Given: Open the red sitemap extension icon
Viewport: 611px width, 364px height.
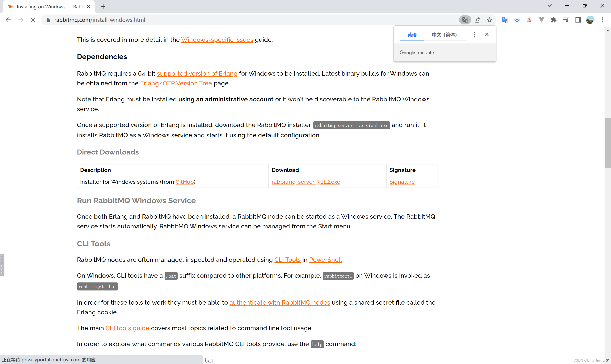Looking at the screenshot, I should tap(529, 20).
